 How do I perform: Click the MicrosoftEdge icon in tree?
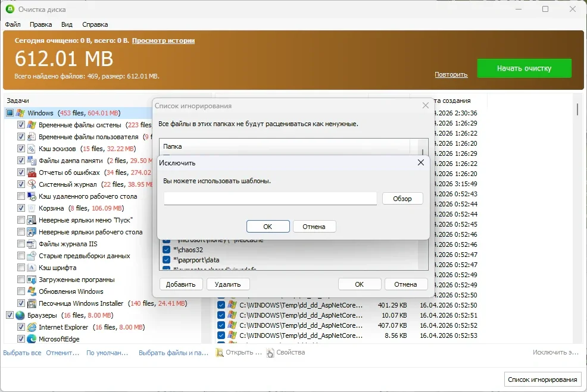[x=32, y=339]
